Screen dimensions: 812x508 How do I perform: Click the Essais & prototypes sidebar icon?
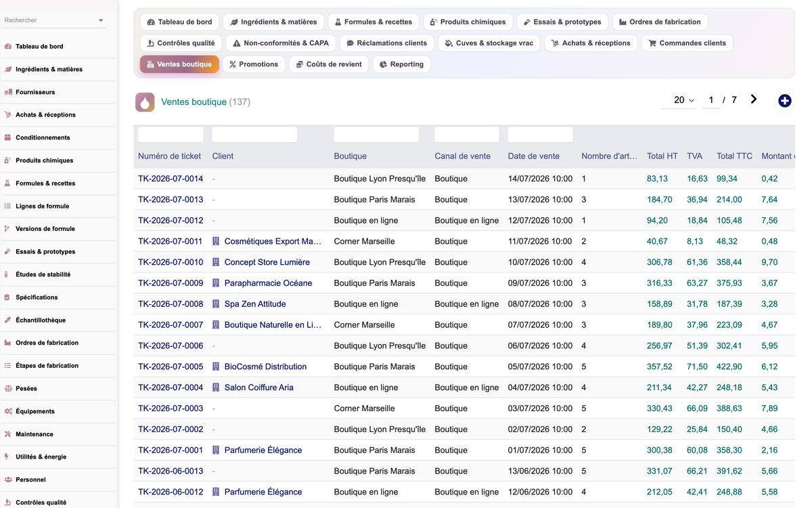coord(8,252)
